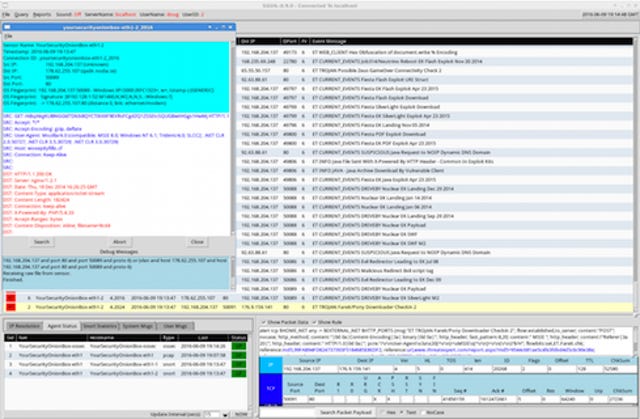This screenshot has width=640, height=419.
Task: Click the Abort button
Action: coord(119,241)
